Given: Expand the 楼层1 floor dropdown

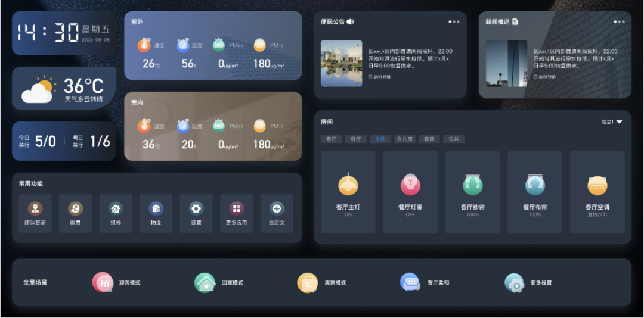Looking at the screenshot, I should click(612, 121).
